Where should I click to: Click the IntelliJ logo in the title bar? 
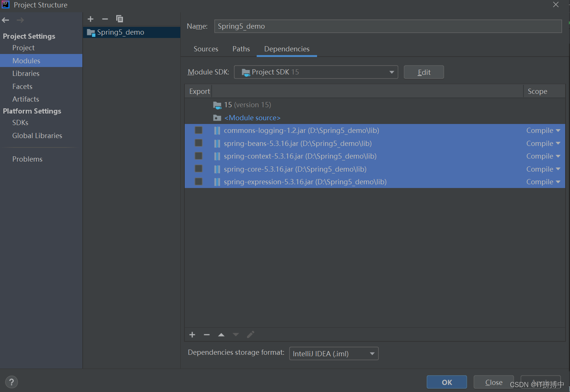point(6,4)
